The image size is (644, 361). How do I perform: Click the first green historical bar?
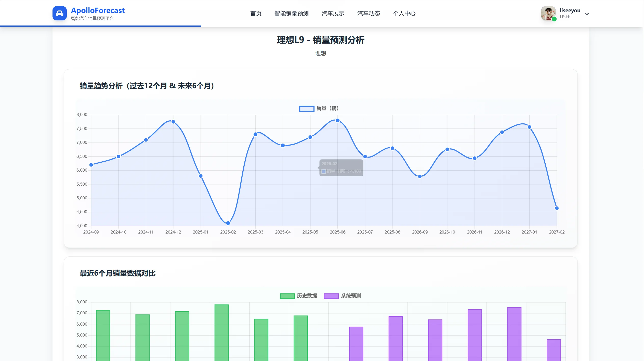(x=103, y=335)
